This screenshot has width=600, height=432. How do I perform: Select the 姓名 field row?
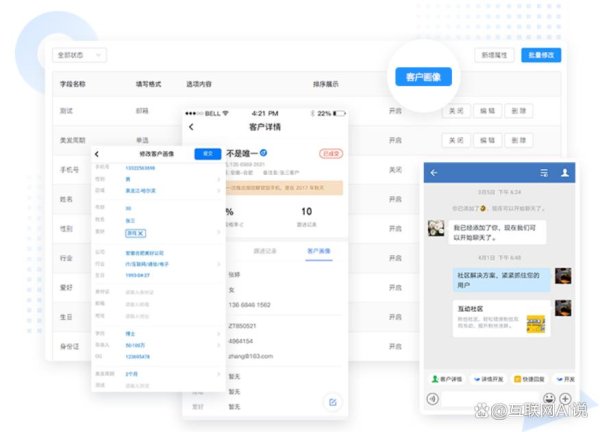click(66, 199)
